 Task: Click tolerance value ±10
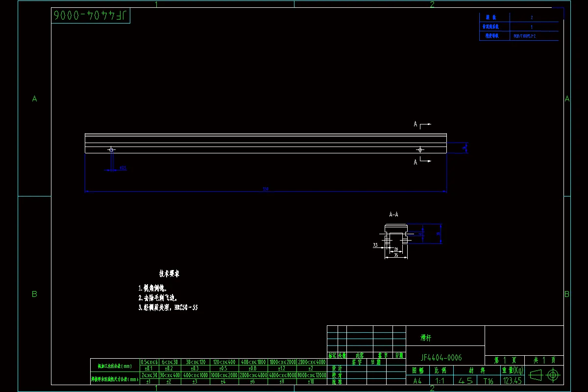pyautogui.click(x=311, y=381)
